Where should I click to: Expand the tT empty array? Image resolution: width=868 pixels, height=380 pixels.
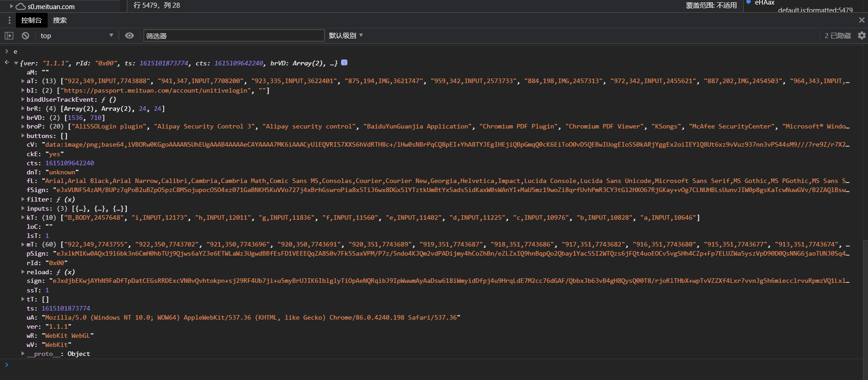click(x=23, y=299)
